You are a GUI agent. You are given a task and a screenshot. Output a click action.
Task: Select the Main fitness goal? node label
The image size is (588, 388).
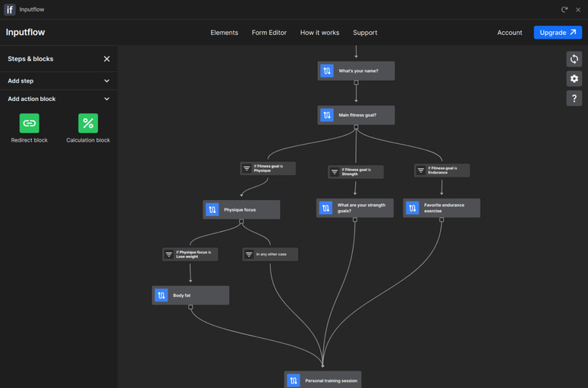(357, 115)
